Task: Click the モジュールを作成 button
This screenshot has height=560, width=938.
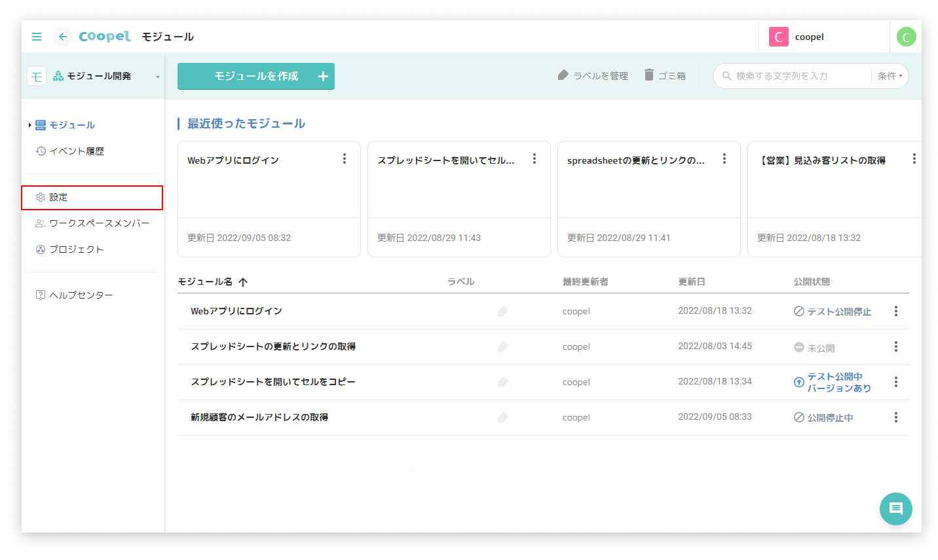Action: tap(256, 76)
